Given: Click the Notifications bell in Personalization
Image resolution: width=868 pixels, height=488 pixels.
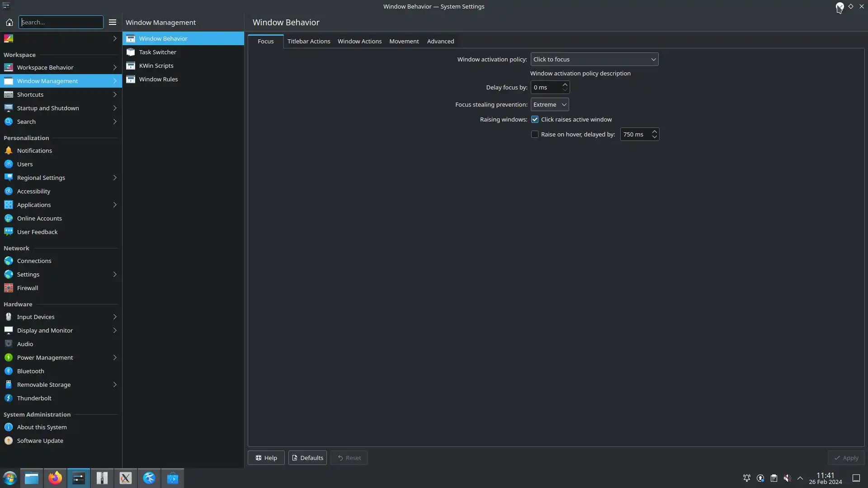Looking at the screenshot, I should [x=9, y=150].
